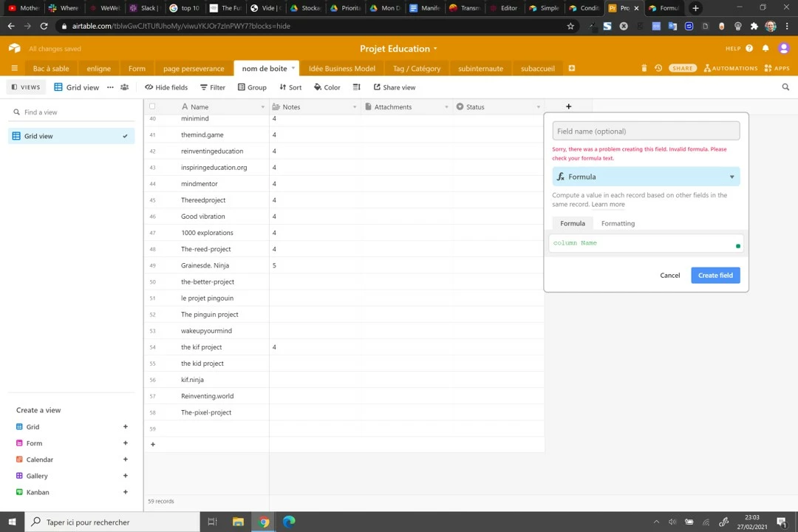Open Chrome extensions puzzle icon
This screenshot has height=532, width=798.
(x=754, y=26)
